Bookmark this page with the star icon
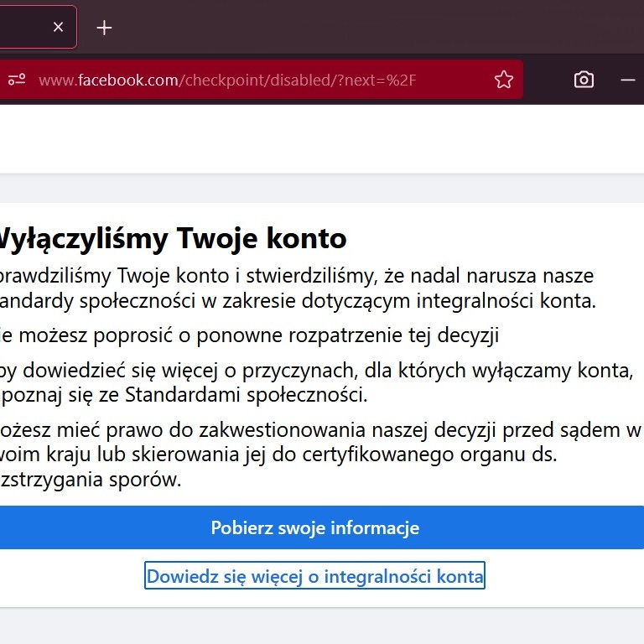 [503, 80]
